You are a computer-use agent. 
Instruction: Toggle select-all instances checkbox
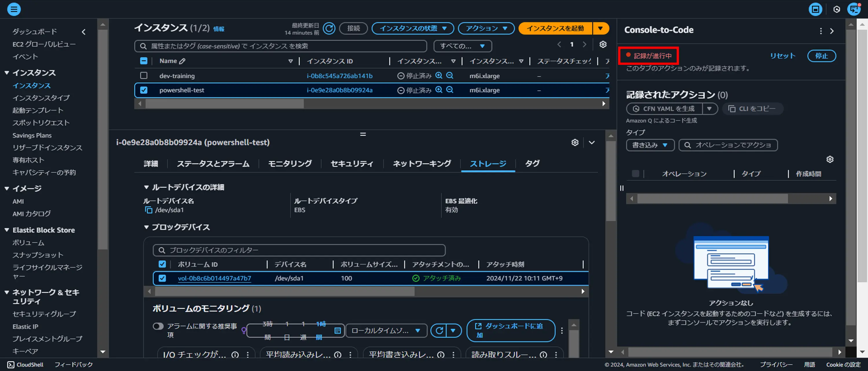coord(144,61)
